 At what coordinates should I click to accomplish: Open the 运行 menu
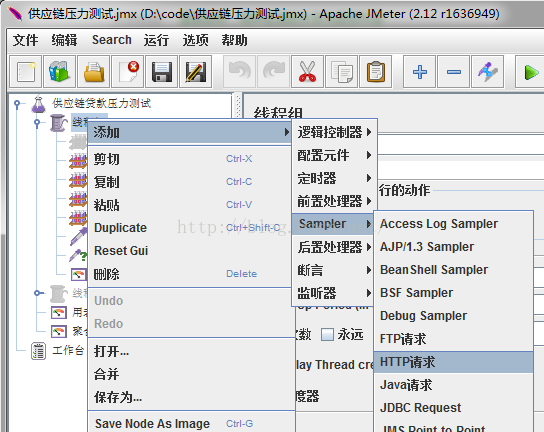(x=156, y=40)
